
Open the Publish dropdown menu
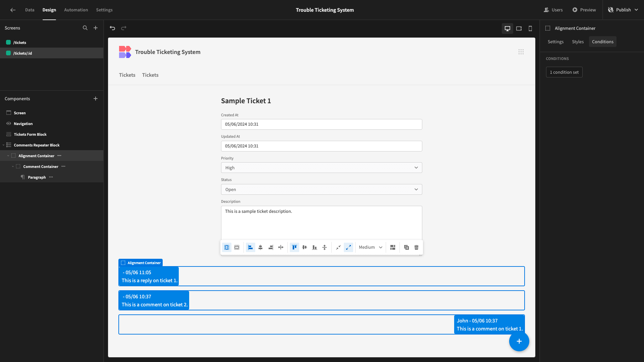coord(623,10)
